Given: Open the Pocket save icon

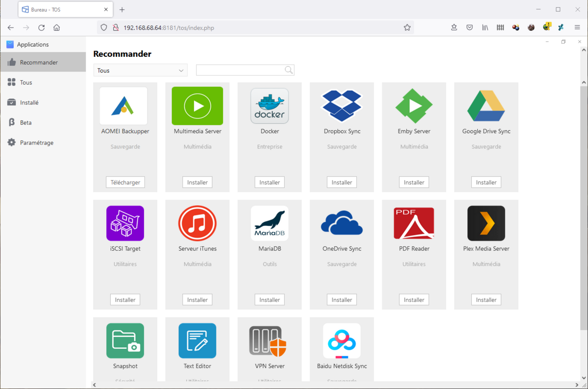Looking at the screenshot, I should pyautogui.click(x=469, y=28).
